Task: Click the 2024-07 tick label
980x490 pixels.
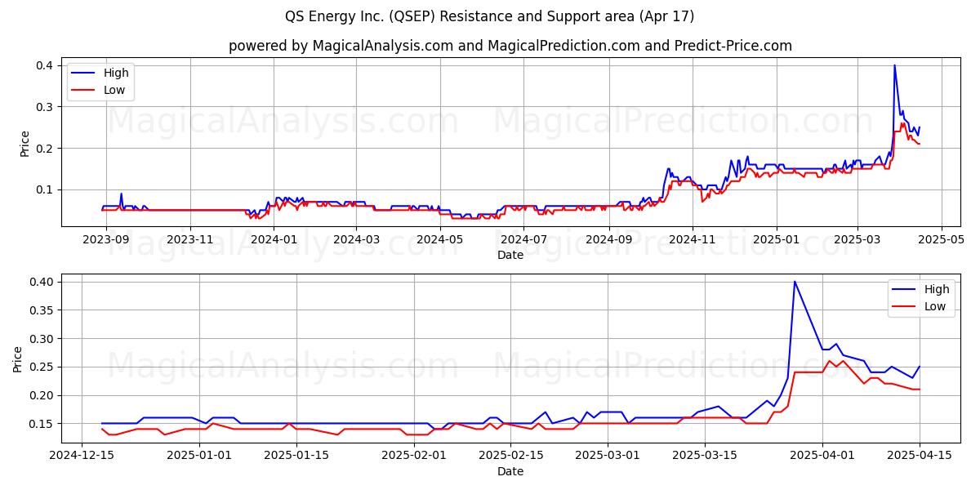Action: click(x=524, y=239)
